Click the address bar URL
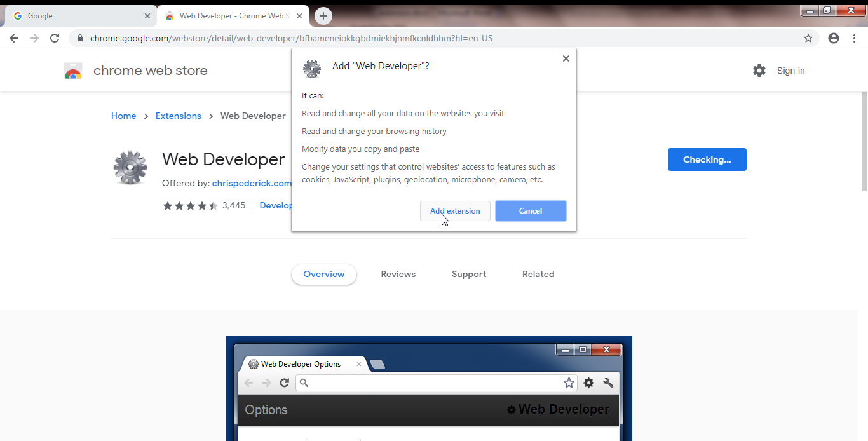This screenshot has height=441, width=868. click(291, 38)
